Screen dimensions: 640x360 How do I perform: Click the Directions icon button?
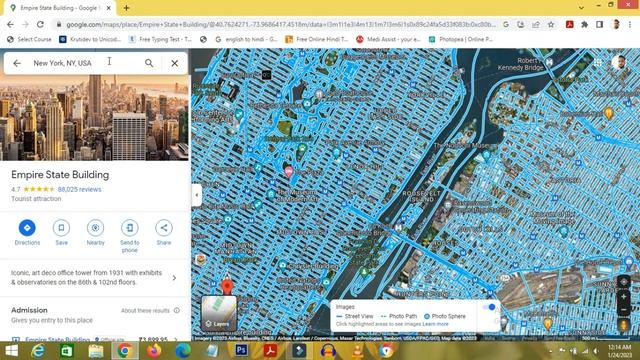click(x=27, y=228)
